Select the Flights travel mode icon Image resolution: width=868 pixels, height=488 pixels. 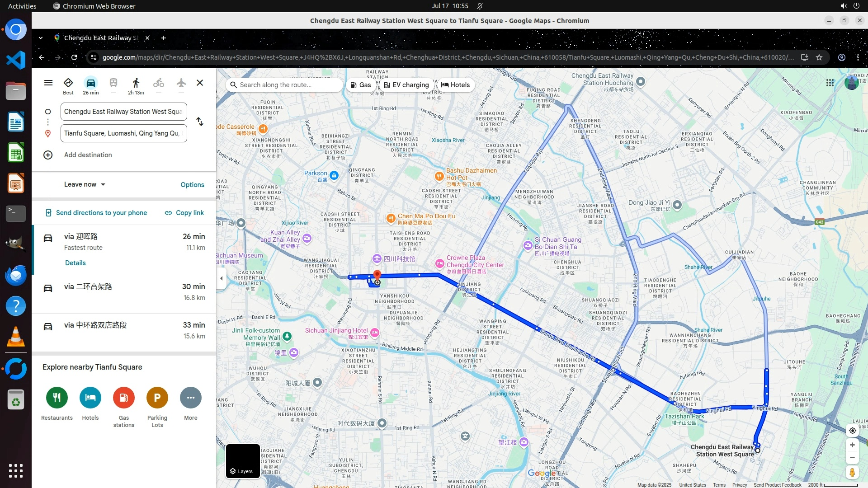[181, 83]
